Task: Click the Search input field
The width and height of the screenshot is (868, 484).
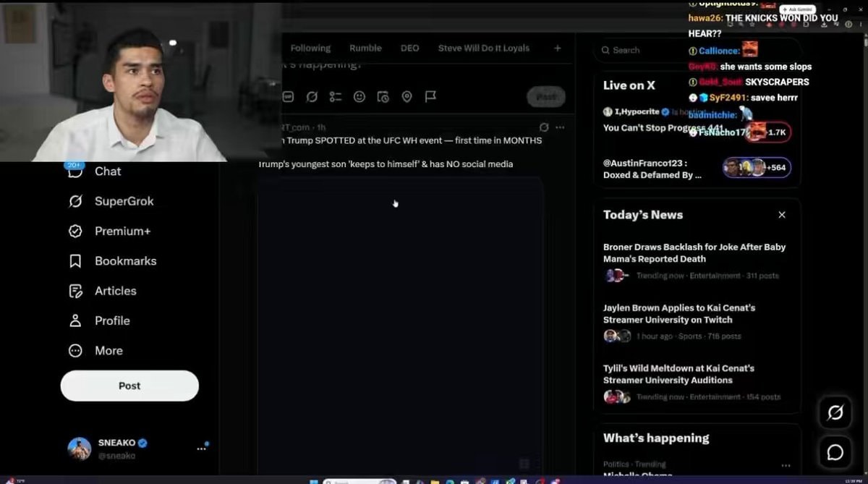Action: 651,50
